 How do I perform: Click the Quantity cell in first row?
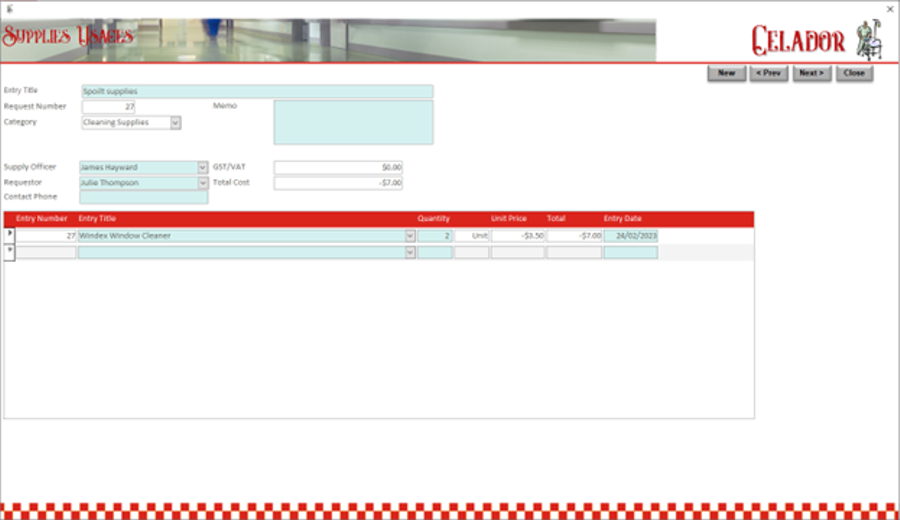pyautogui.click(x=434, y=236)
